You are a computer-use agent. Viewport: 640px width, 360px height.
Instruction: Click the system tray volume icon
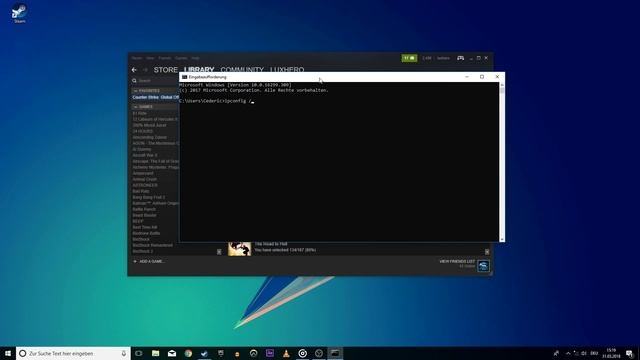pos(584,353)
